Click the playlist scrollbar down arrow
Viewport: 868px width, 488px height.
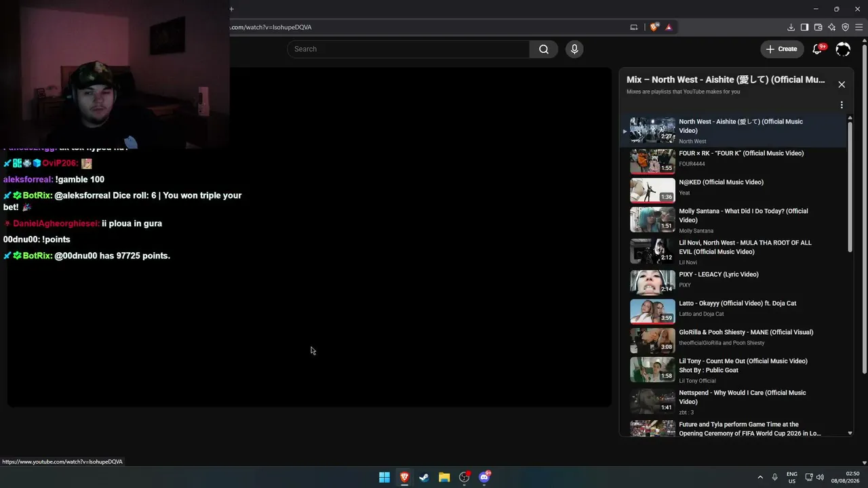point(850,433)
